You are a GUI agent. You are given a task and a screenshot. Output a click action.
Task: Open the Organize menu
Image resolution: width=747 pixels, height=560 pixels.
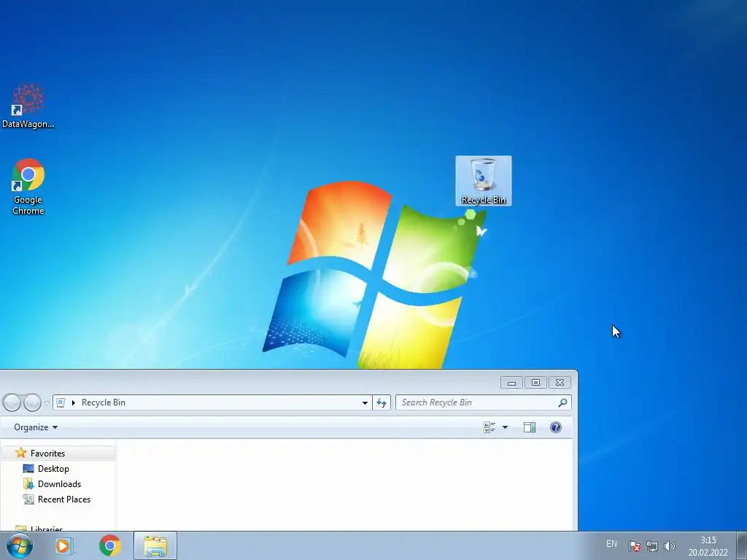click(x=36, y=427)
